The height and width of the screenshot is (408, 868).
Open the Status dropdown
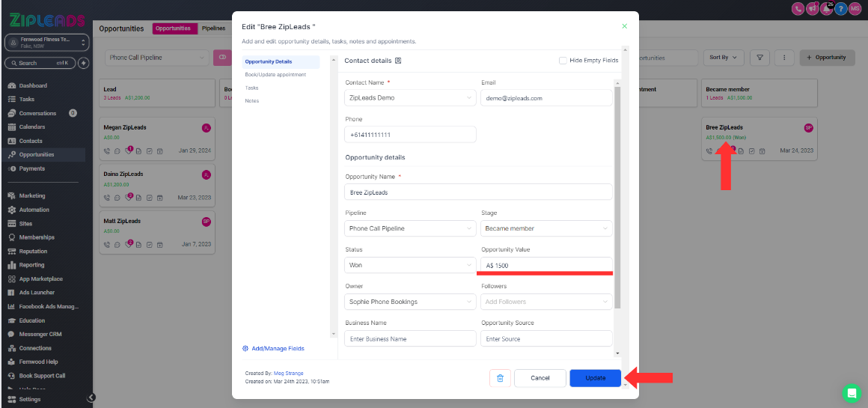410,265
